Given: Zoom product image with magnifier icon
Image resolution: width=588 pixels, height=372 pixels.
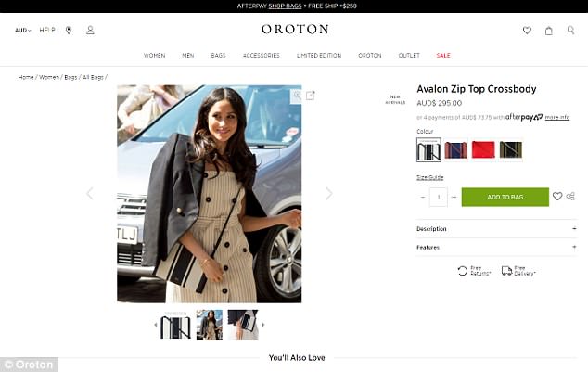Looking at the screenshot, I should tap(297, 96).
